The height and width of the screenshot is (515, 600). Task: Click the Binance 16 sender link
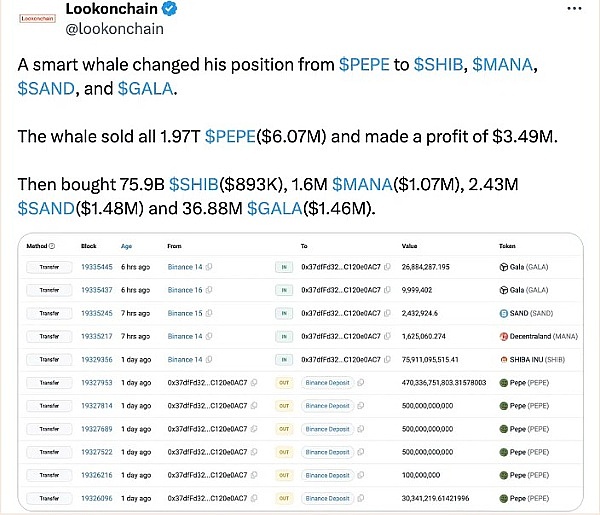(184, 290)
